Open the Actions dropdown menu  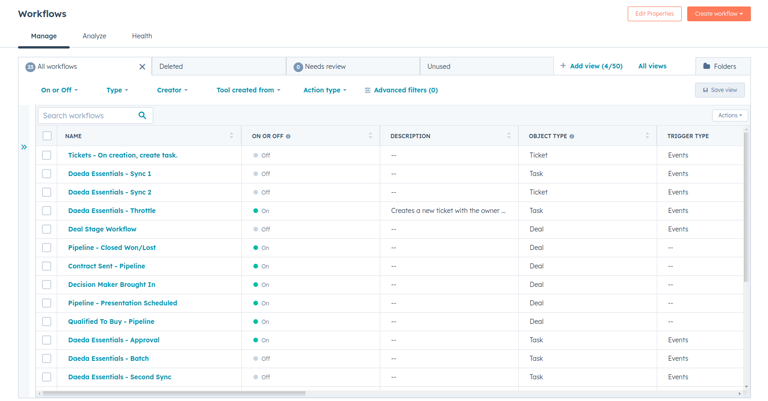point(729,116)
